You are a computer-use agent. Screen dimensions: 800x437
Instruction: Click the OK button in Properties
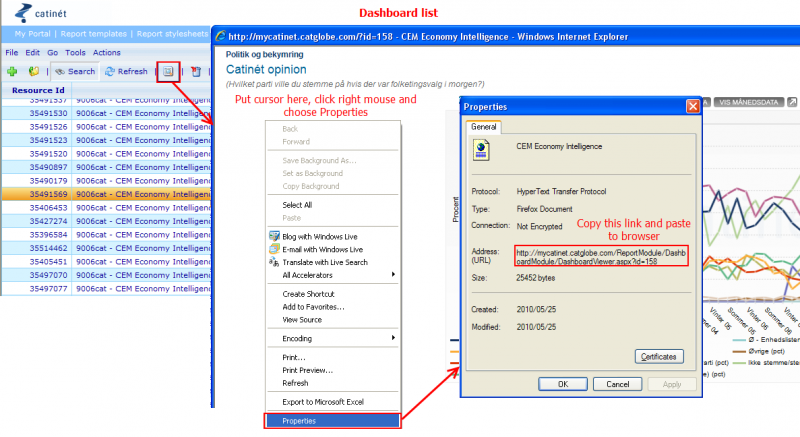click(563, 384)
